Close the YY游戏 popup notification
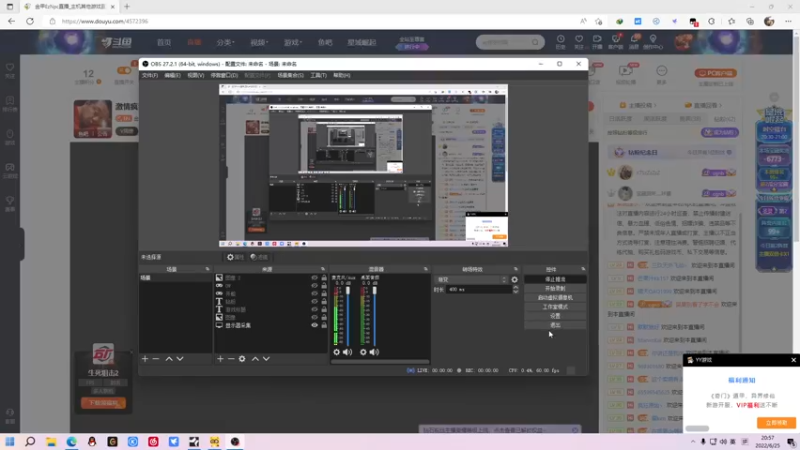Screen dimensions: 800x450 pyautogui.click(x=793, y=360)
